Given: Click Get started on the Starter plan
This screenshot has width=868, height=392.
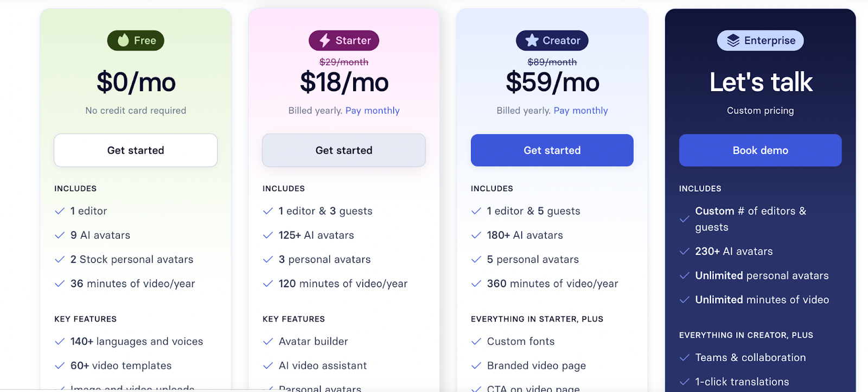Looking at the screenshot, I should pyautogui.click(x=344, y=150).
